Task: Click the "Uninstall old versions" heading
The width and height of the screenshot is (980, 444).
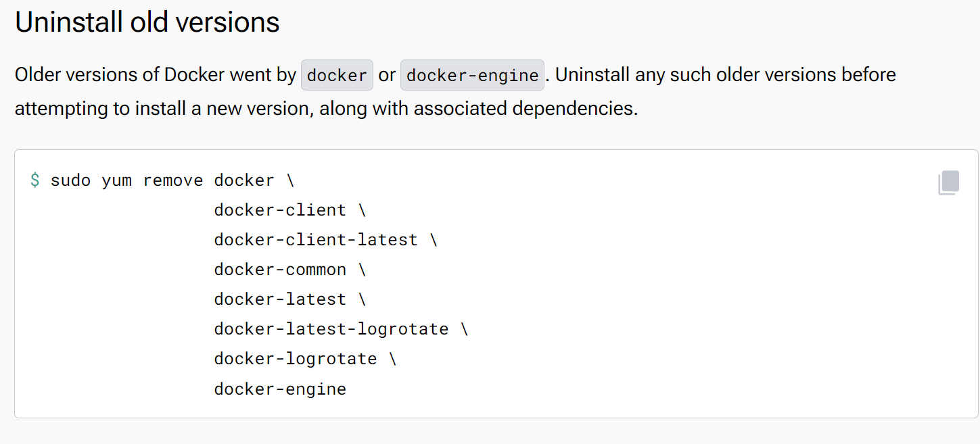Action: pos(147,22)
